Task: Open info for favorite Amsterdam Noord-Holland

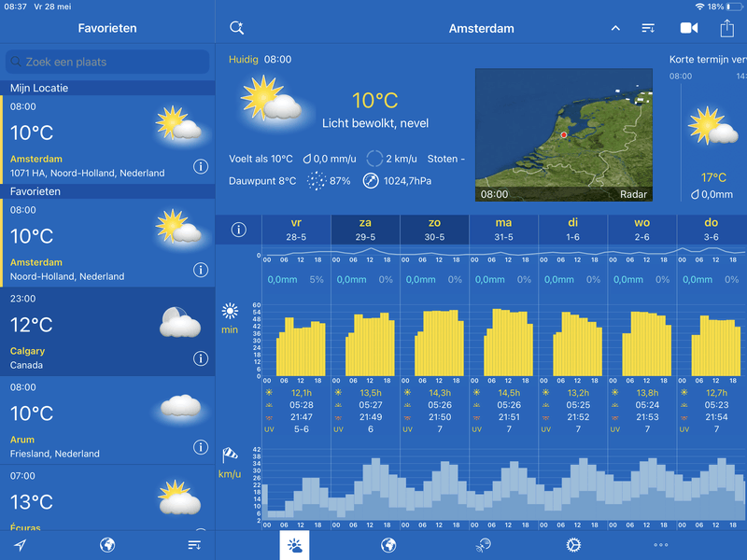Action: (201, 270)
